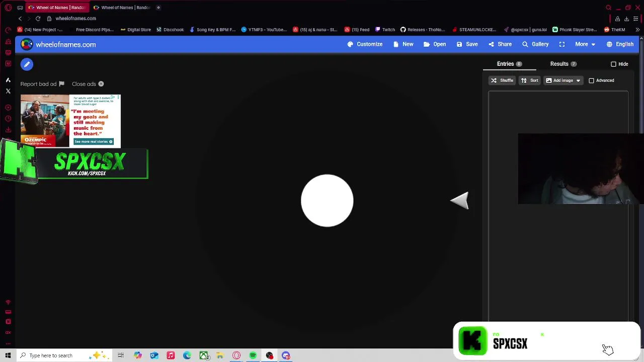Click the white wheel center to spin

327,201
